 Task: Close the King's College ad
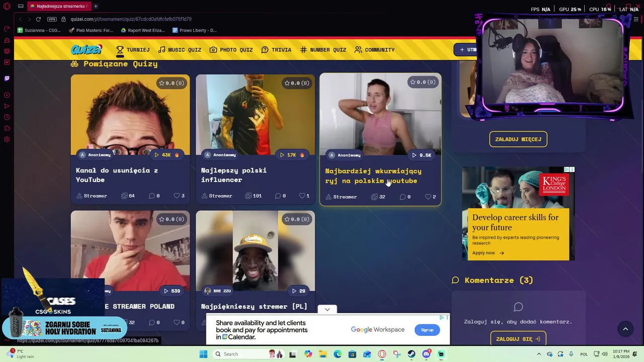point(572,170)
